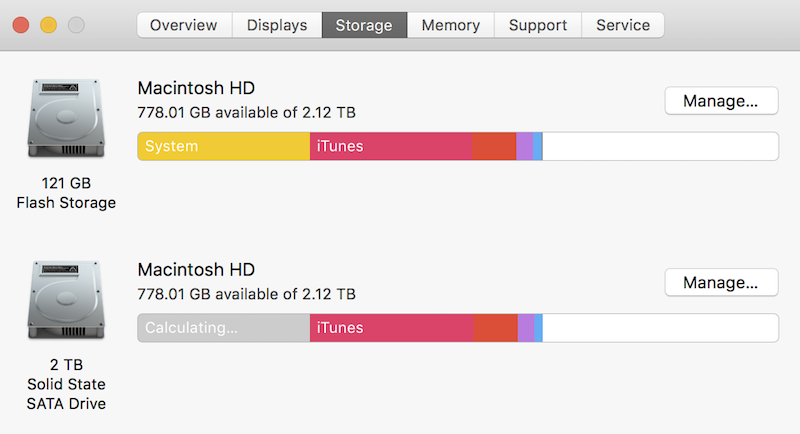800x434 pixels.
Task: Switch to the Service tab
Action: tap(623, 25)
